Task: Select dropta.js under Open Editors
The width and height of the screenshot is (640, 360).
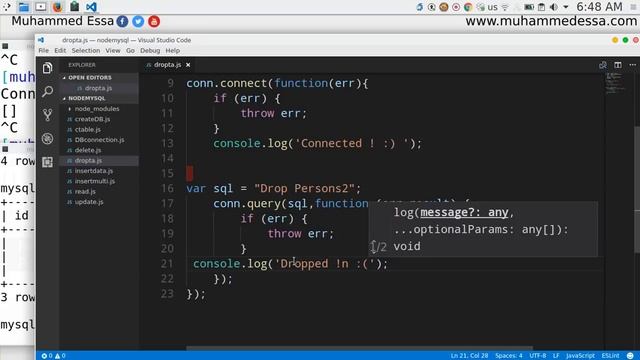Action: [98, 88]
